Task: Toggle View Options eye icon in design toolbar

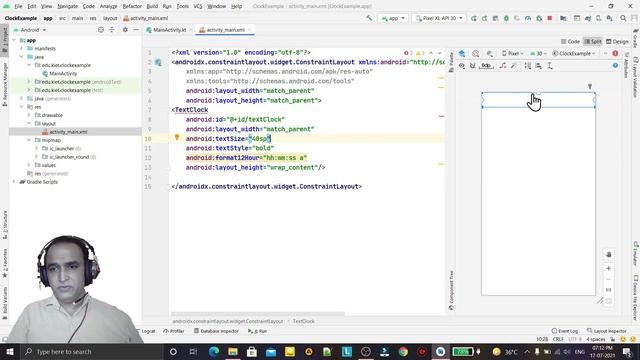Action: (462, 66)
